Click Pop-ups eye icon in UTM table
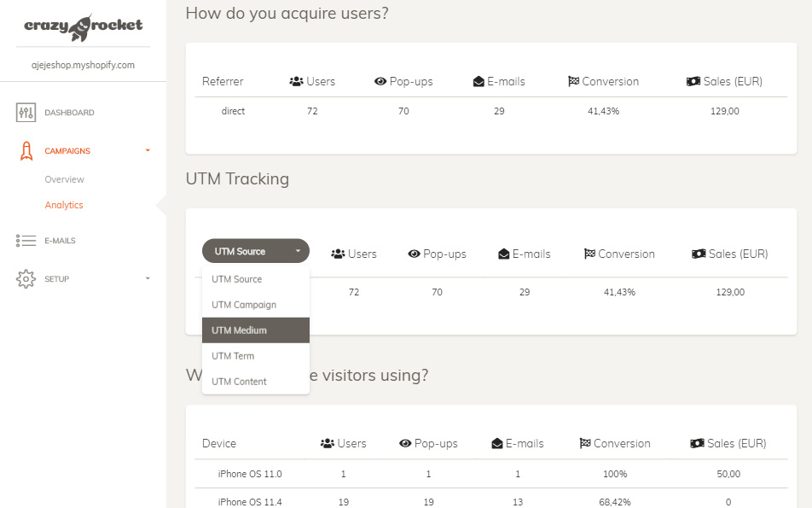This screenshot has height=508, width=812. pos(414,254)
